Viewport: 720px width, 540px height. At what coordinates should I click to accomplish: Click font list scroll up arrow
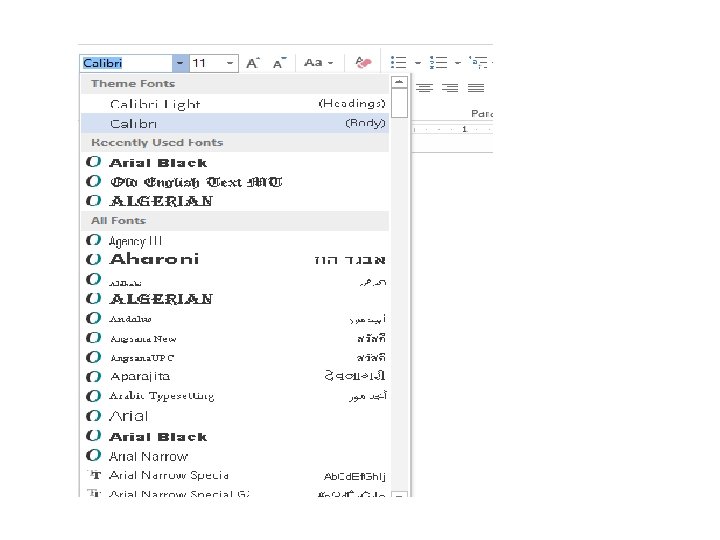point(399,82)
